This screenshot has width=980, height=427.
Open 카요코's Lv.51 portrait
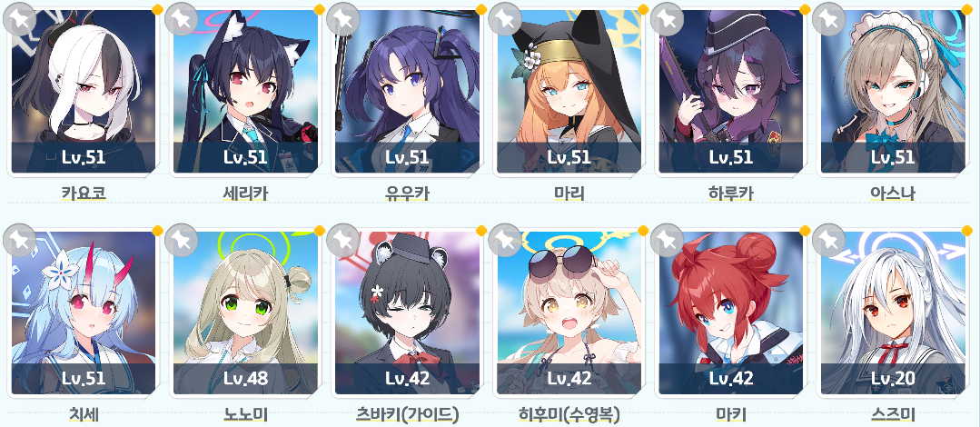(84, 91)
